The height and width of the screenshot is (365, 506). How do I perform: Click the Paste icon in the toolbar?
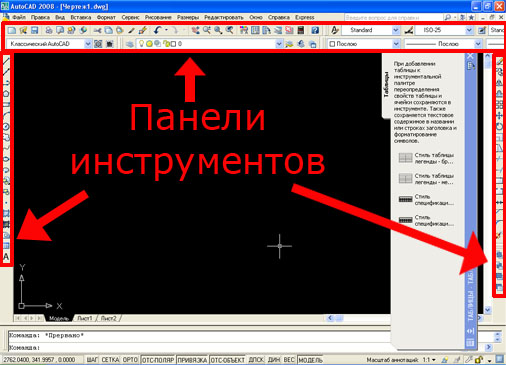[120, 30]
